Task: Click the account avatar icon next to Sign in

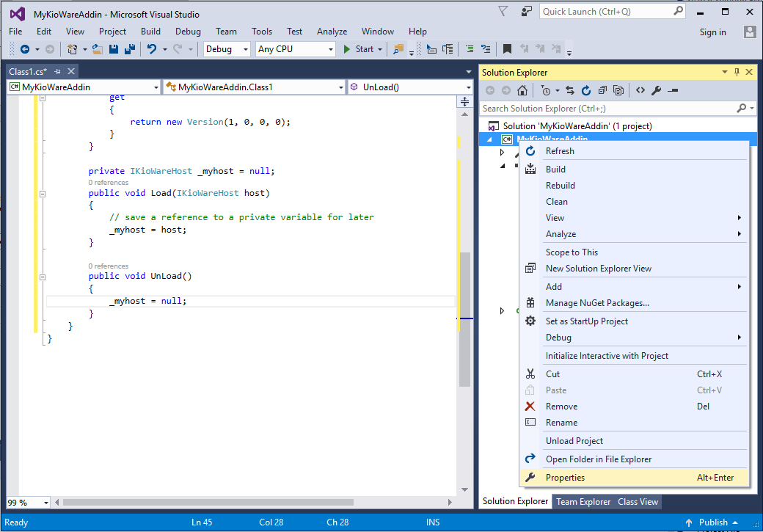Action: (x=749, y=32)
